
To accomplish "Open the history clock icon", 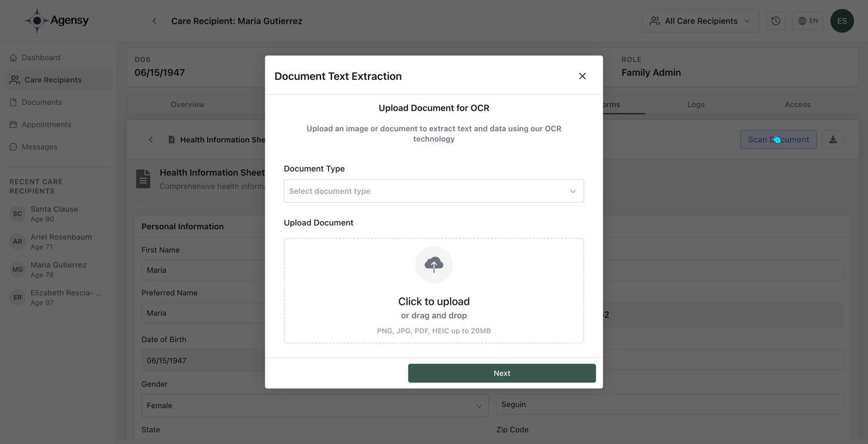I will click(x=775, y=21).
